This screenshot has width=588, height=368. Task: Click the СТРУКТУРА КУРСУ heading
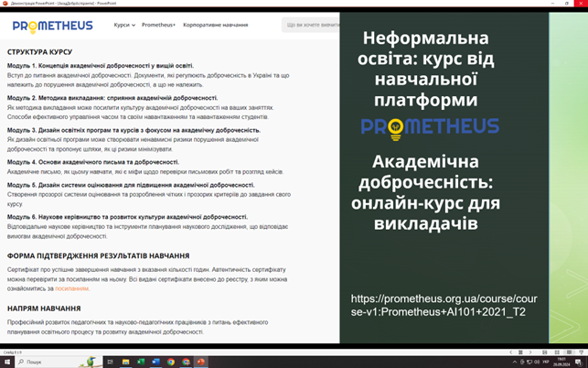[x=39, y=52]
